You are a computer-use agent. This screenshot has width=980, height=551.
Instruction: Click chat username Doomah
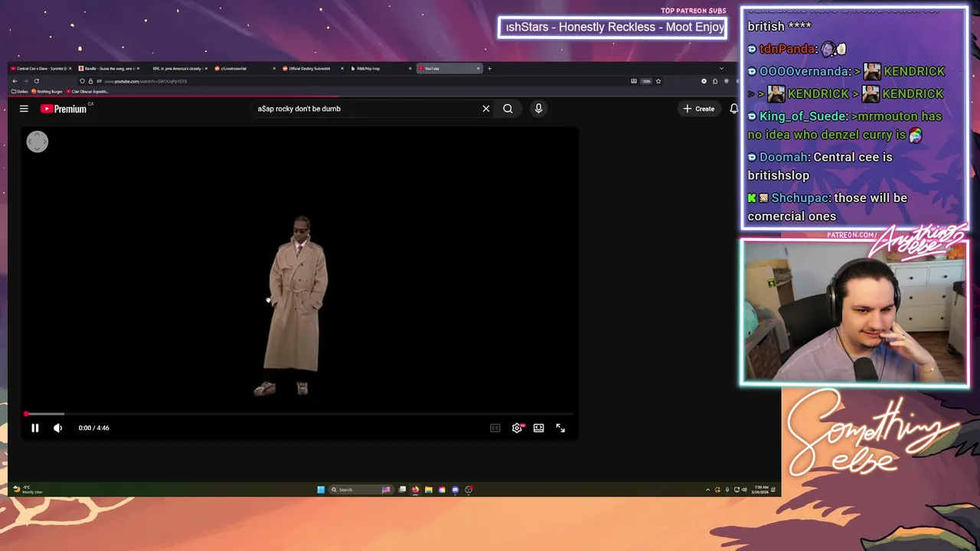point(784,157)
